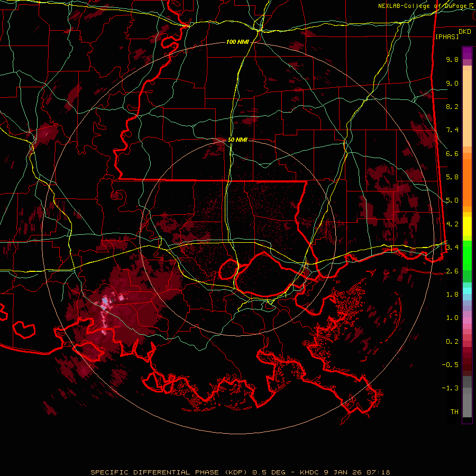Pick the orange colorbar segment

pos(467,182)
